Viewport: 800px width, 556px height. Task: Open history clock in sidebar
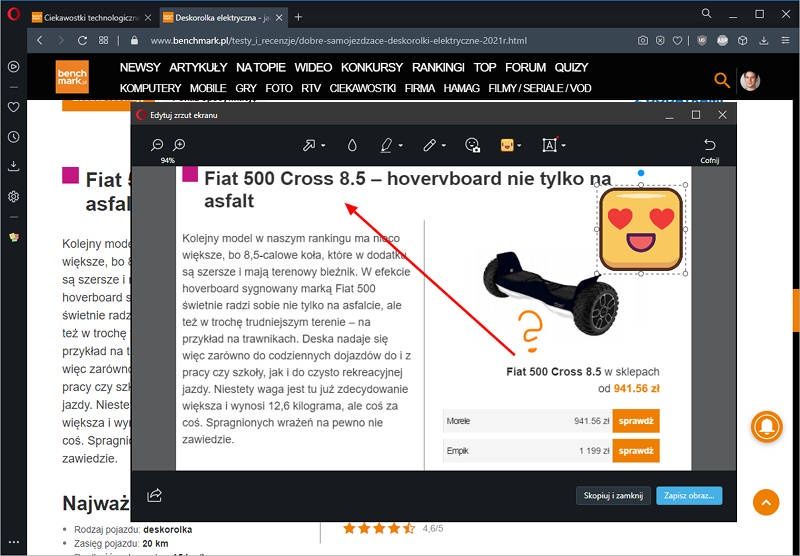pos(14,137)
